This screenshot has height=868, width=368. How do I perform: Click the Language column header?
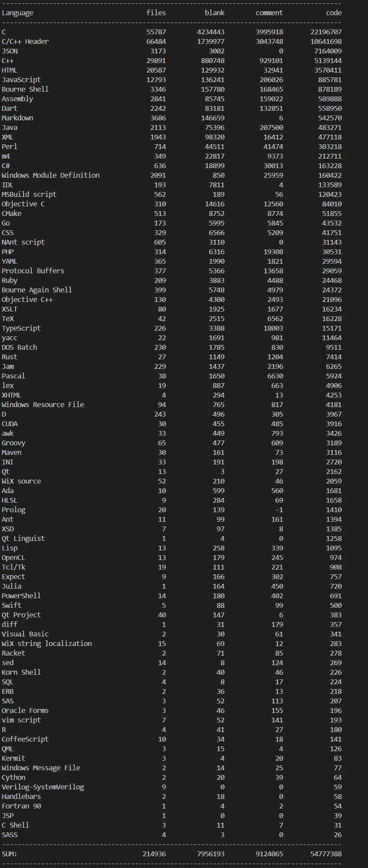coord(17,13)
